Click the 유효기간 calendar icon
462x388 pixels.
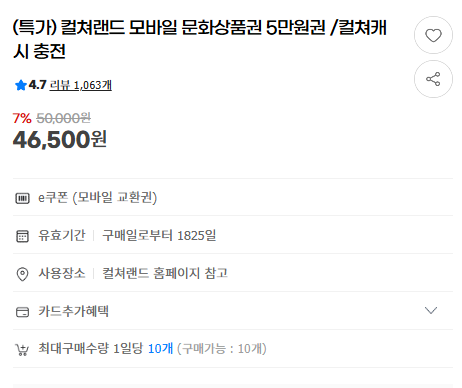pos(22,236)
